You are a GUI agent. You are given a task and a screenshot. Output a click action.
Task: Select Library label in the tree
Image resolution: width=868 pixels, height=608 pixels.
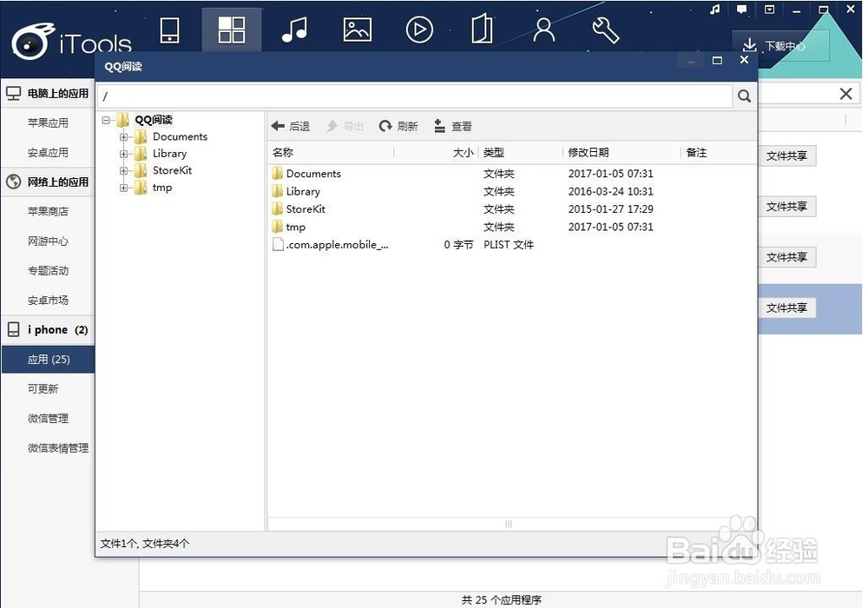169,154
